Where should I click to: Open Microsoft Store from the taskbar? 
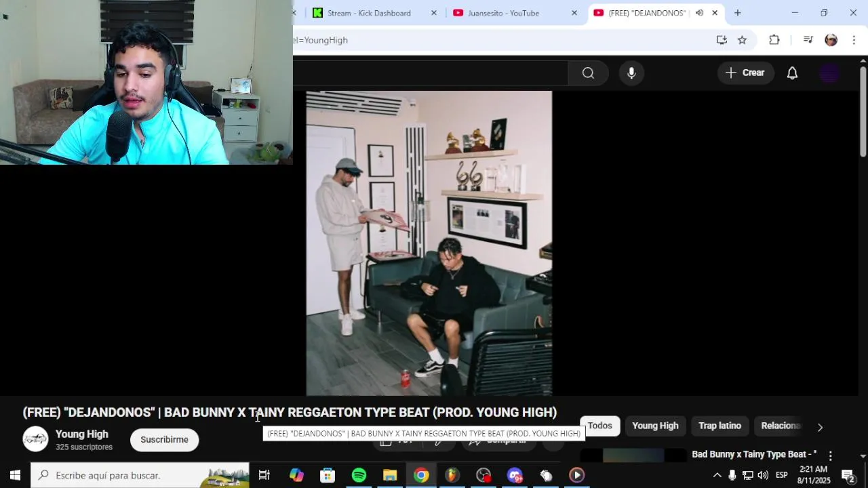[328, 475]
